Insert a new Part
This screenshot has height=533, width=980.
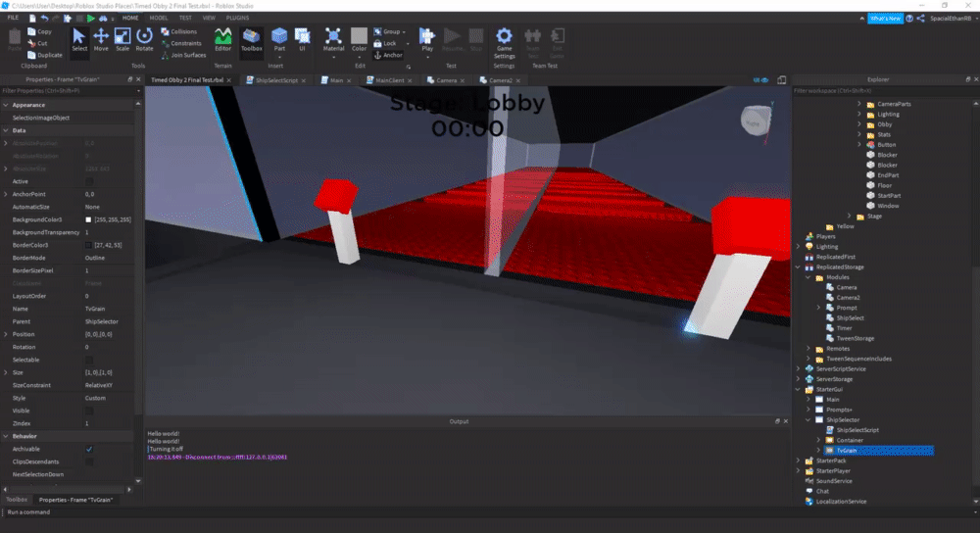point(279,40)
